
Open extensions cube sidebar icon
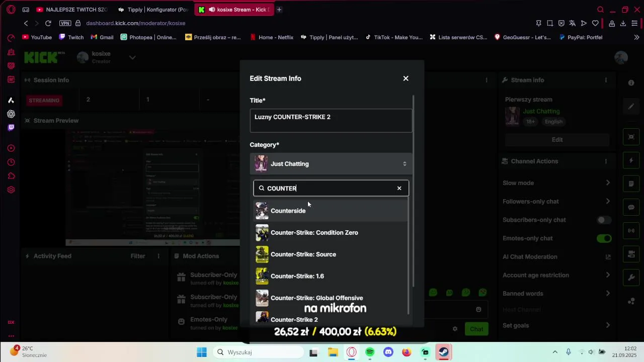[11, 176]
